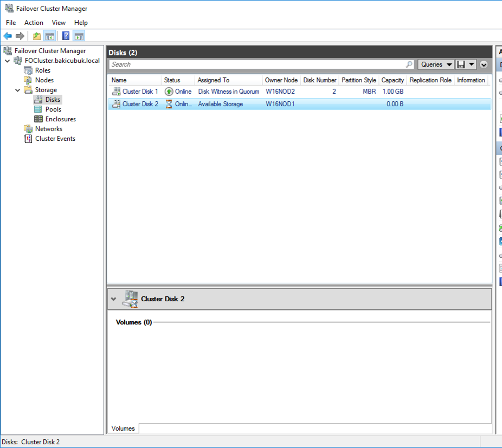
Task: Go up one level with the folder icon
Action: (37, 36)
